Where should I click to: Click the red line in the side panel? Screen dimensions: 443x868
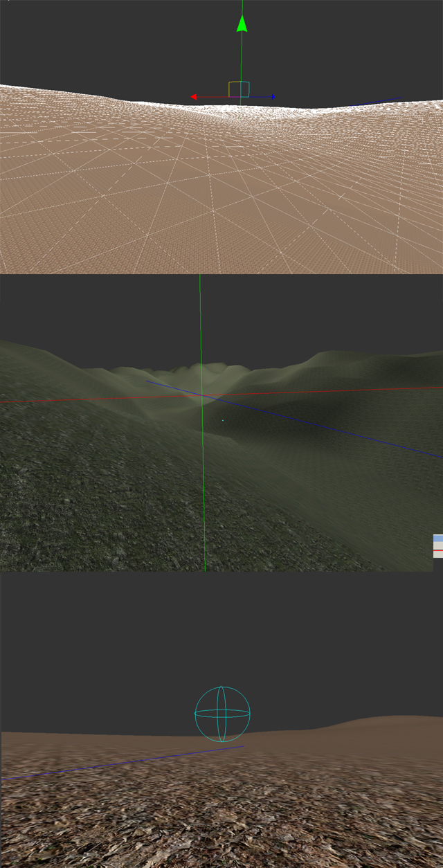437,550
